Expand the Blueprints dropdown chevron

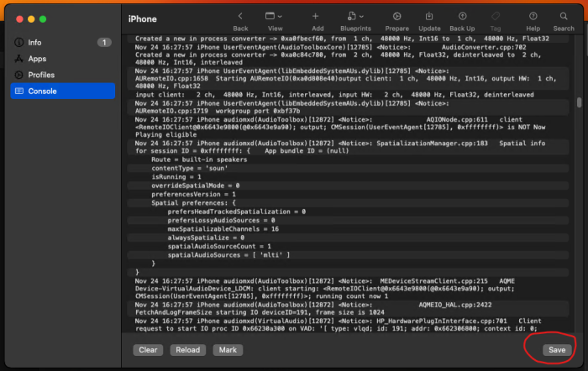click(x=361, y=17)
